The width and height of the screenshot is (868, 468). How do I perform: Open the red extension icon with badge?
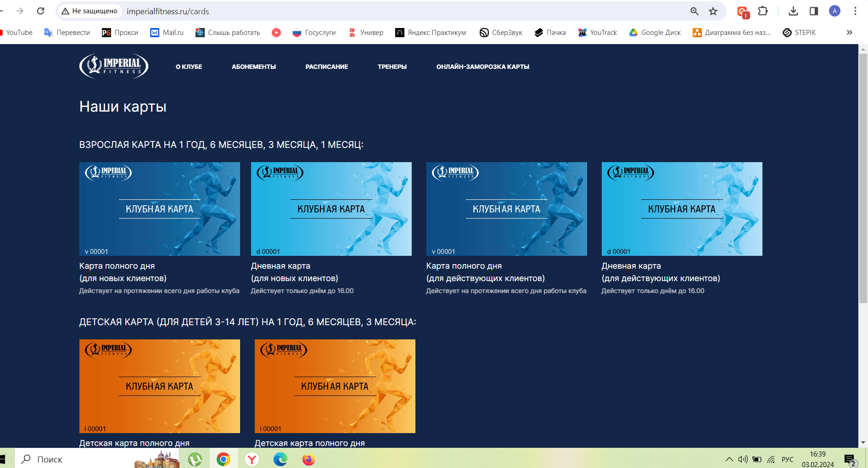(743, 12)
